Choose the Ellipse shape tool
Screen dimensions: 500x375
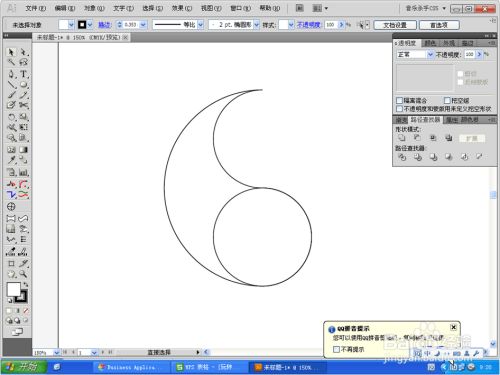point(23,85)
